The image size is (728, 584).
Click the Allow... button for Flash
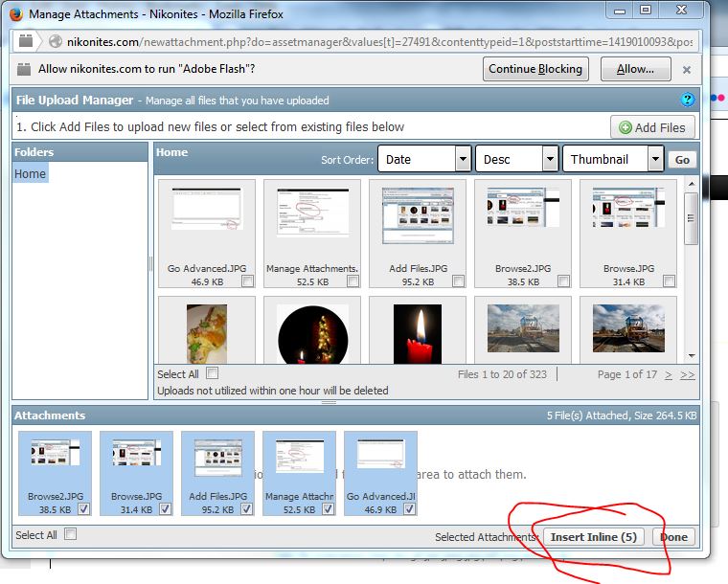tap(635, 69)
